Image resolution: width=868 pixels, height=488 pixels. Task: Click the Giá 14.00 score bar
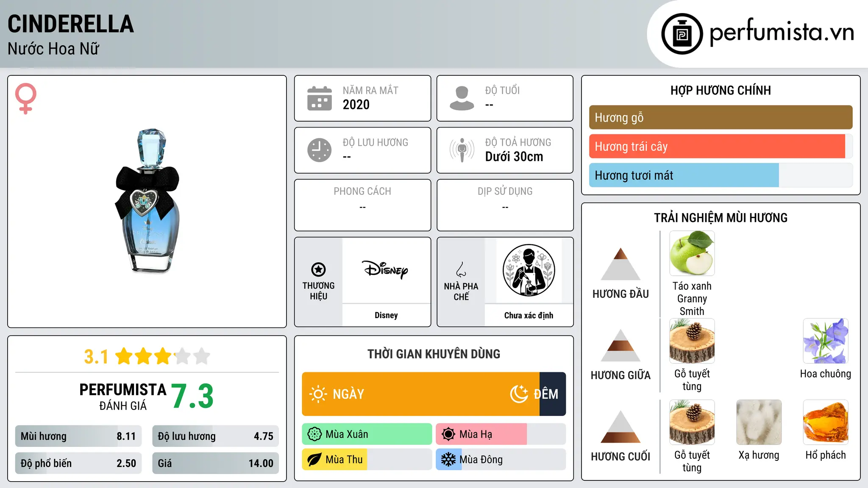tap(216, 463)
